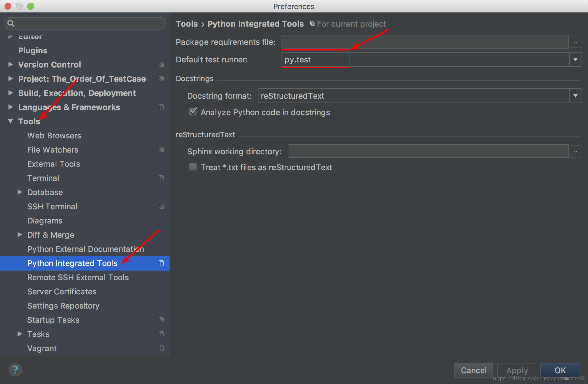Open Server Certificates settings page

pyautogui.click(x=62, y=292)
